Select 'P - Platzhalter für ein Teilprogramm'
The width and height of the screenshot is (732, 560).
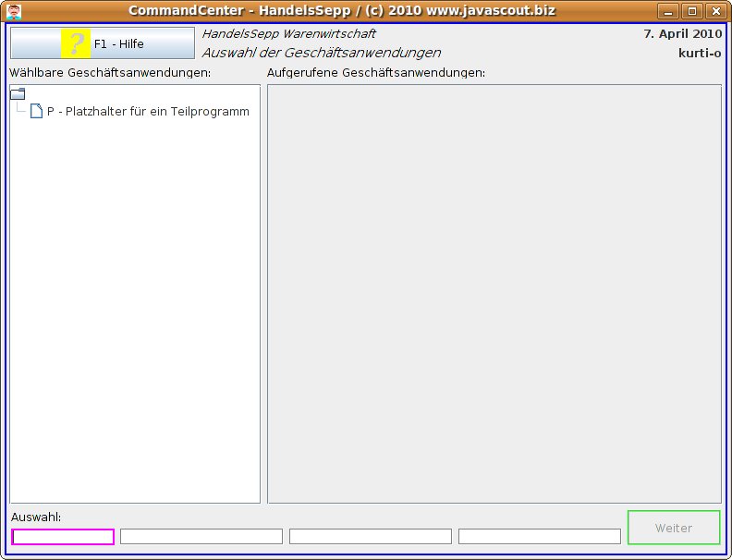coord(148,112)
